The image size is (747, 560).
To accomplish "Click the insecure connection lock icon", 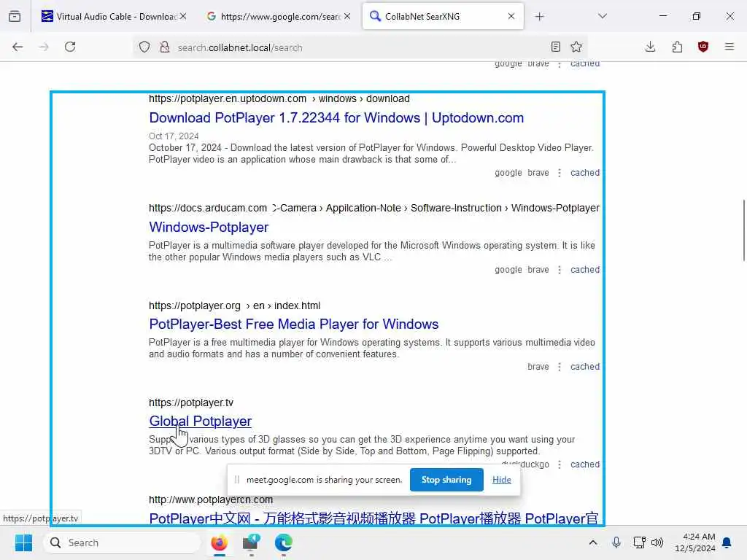I will click(164, 47).
